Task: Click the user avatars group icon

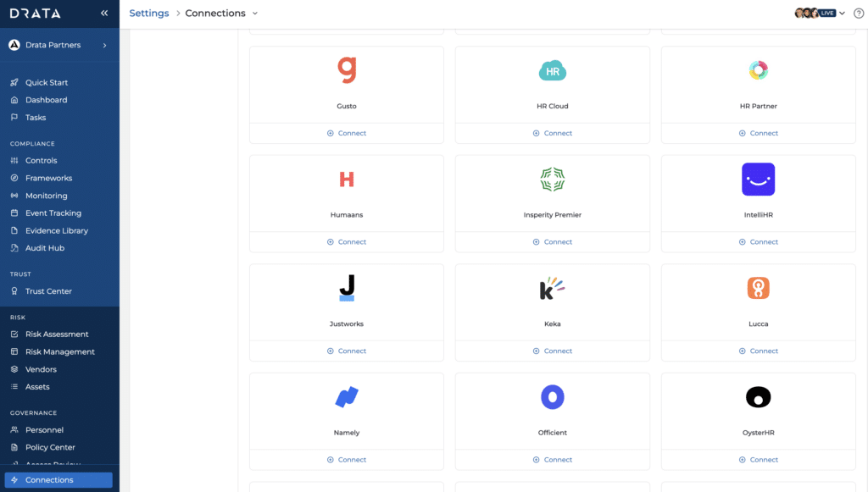Action: coord(807,14)
